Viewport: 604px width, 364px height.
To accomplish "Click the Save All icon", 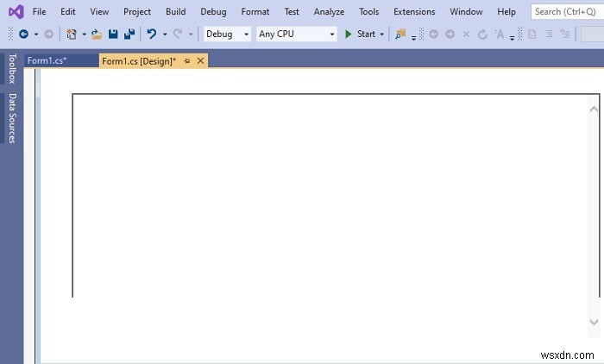I will (129, 35).
